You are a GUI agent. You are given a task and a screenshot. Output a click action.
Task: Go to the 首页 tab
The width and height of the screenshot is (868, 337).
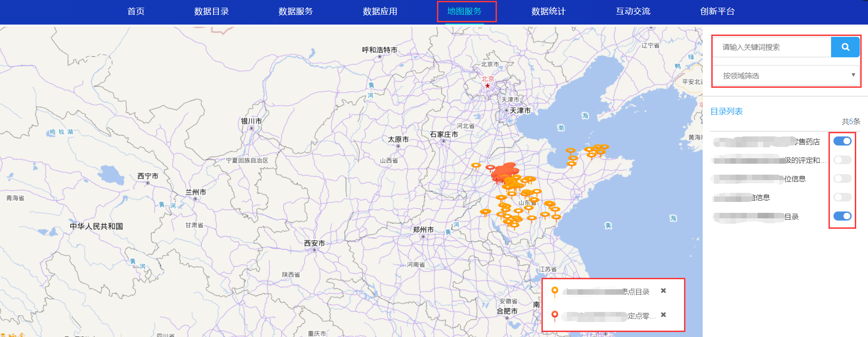[136, 11]
